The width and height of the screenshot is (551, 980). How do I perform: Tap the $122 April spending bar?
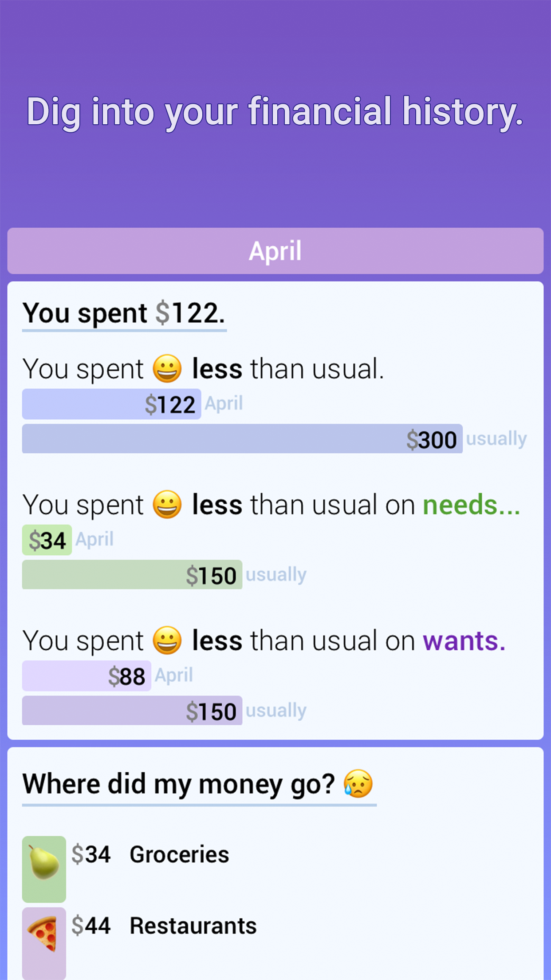(x=111, y=404)
